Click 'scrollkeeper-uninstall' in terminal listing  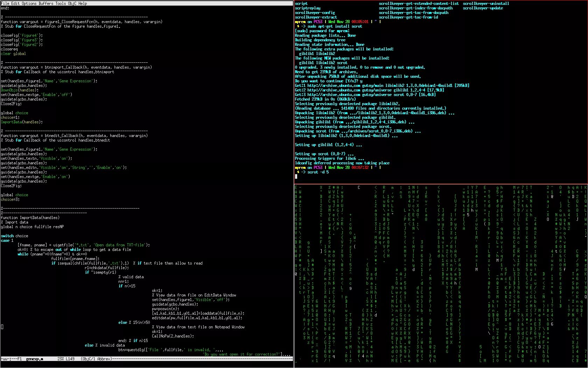coord(486,4)
